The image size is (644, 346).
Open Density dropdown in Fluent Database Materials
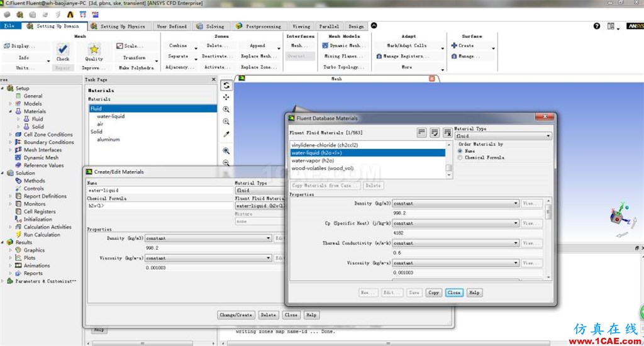456,203
